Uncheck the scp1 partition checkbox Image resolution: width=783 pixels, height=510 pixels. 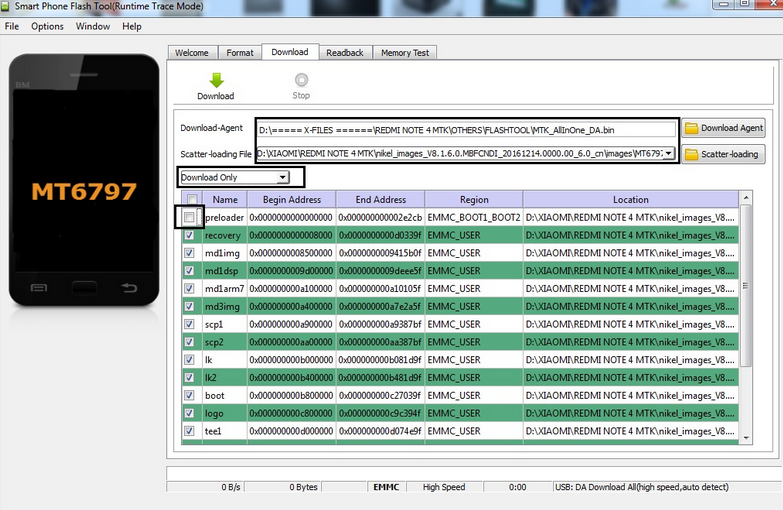[189, 324]
